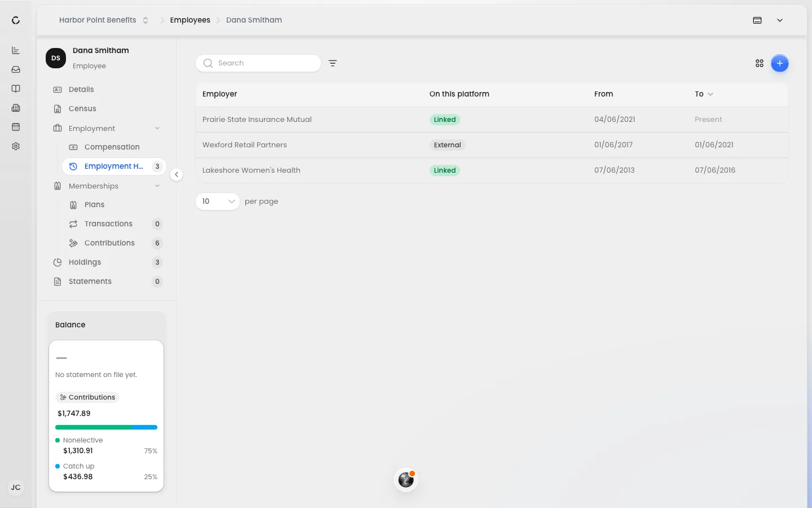Open the 10 per page dropdown

tap(218, 202)
